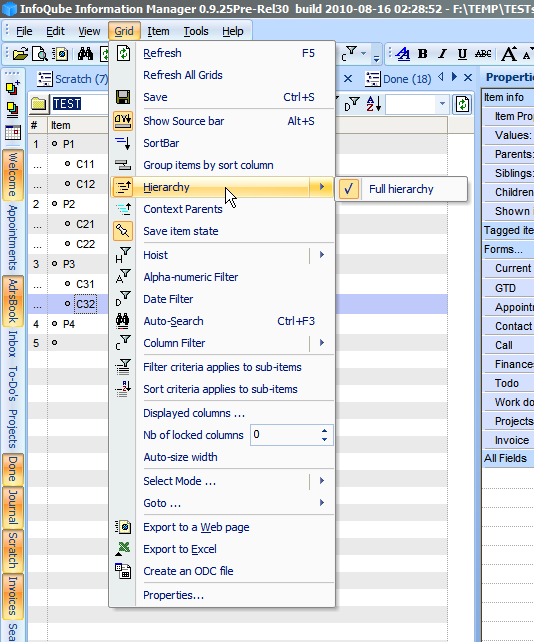Expand Goto submenu arrow

coord(322,503)
